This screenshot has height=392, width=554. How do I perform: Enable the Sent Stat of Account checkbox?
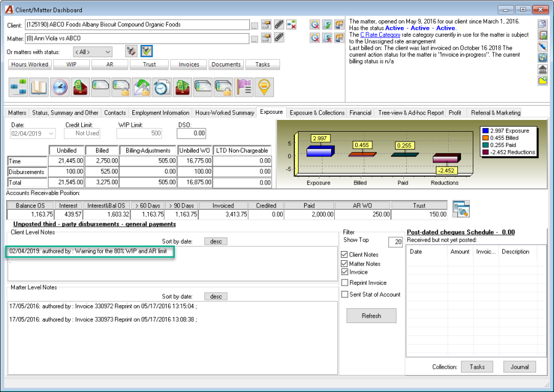(x=345, y=294)
